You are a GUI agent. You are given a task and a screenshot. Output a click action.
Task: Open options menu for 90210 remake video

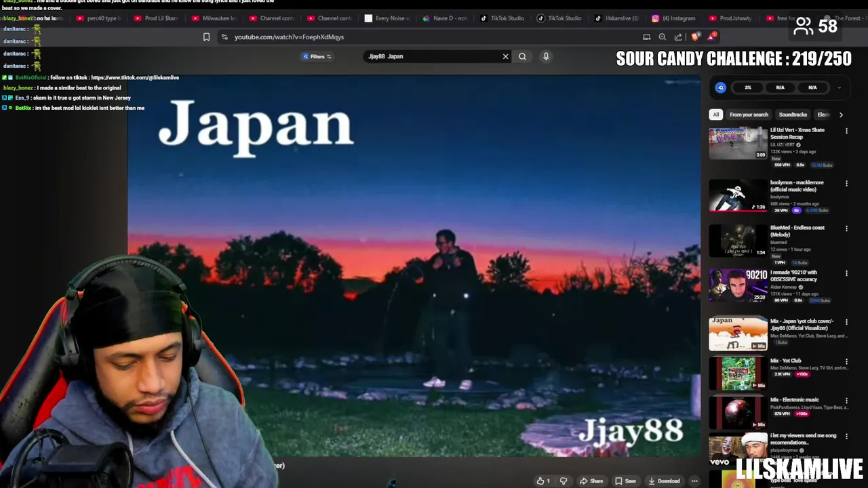pyautogui.click(x=846, y=273)
